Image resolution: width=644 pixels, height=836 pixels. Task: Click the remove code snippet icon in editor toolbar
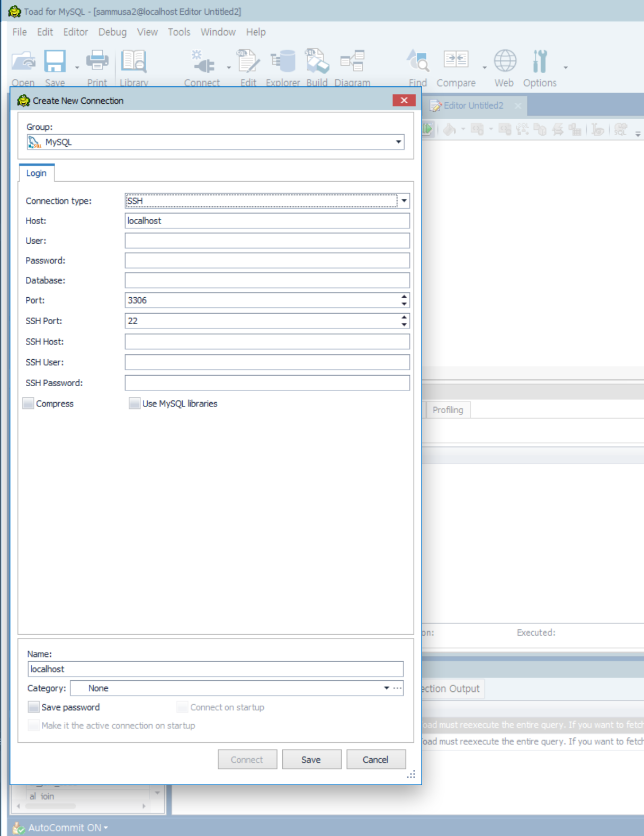tap(505, 129)
